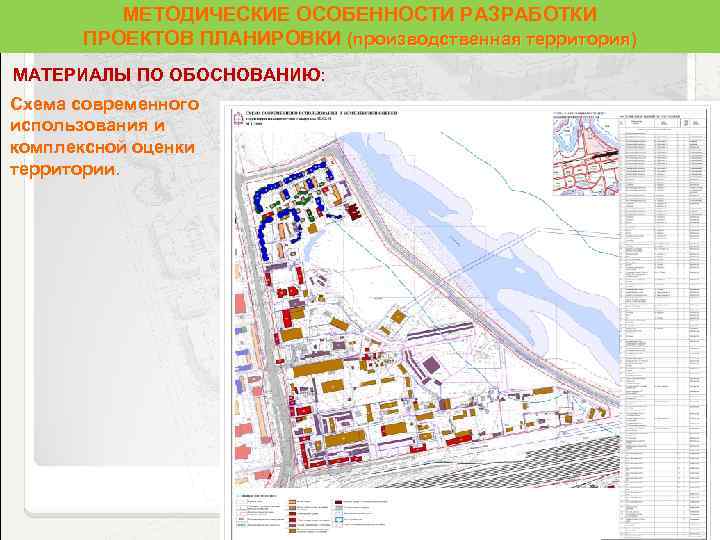This screenshot has height=540, width=720.
Task: Click the word 'территории.'
Action: (x=64, y=169)
